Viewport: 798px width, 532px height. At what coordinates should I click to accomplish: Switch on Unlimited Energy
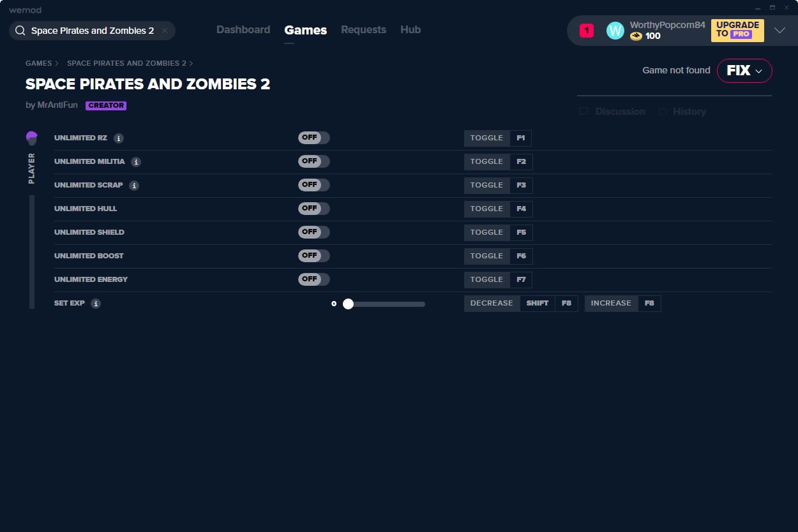(313, 279)
